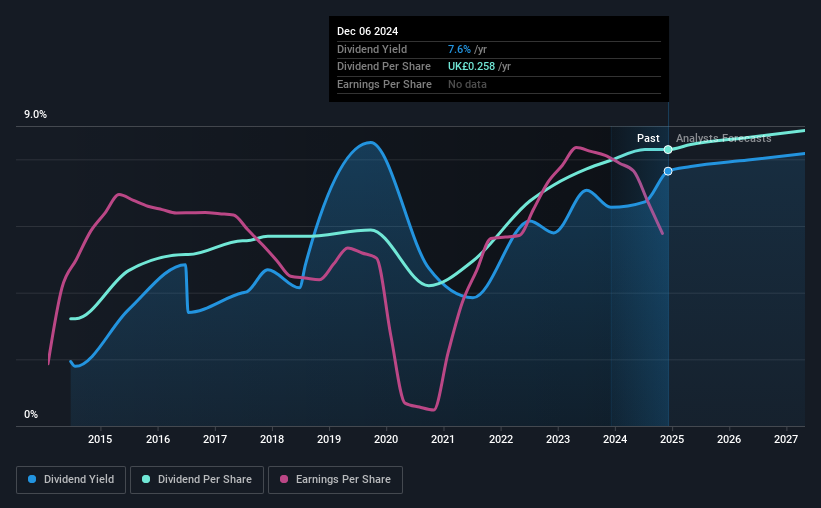Click the Earnings Per Share tooltip row label
This screenshot has width=821, height=508.
pos(384,84)
